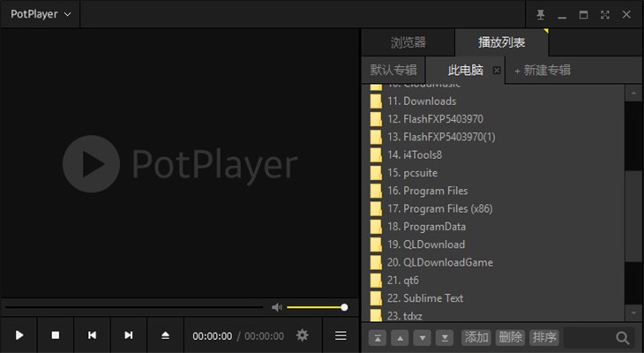Screen dimensions: 644x353
Task: Select the 21. qt6 folder
Action: click(493, 281)
